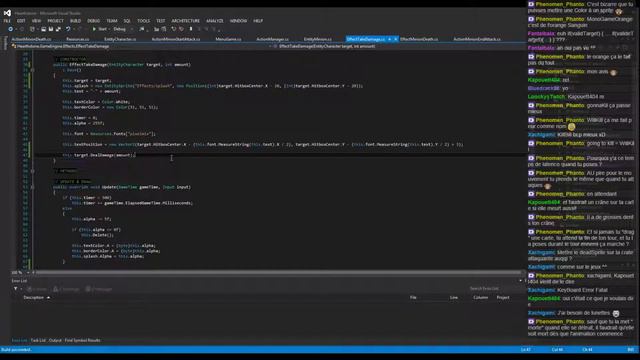Open the Error List filter dropdown
The width and height of the screenshot is (640, 360).
point(18,289)
